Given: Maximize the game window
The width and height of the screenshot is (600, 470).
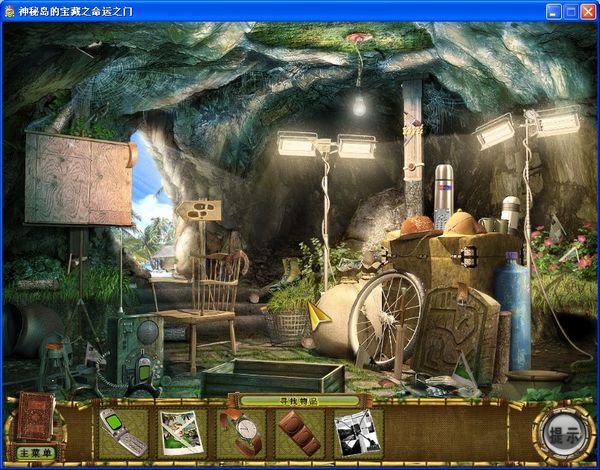Looking at the screenshot, I should 571,12.
